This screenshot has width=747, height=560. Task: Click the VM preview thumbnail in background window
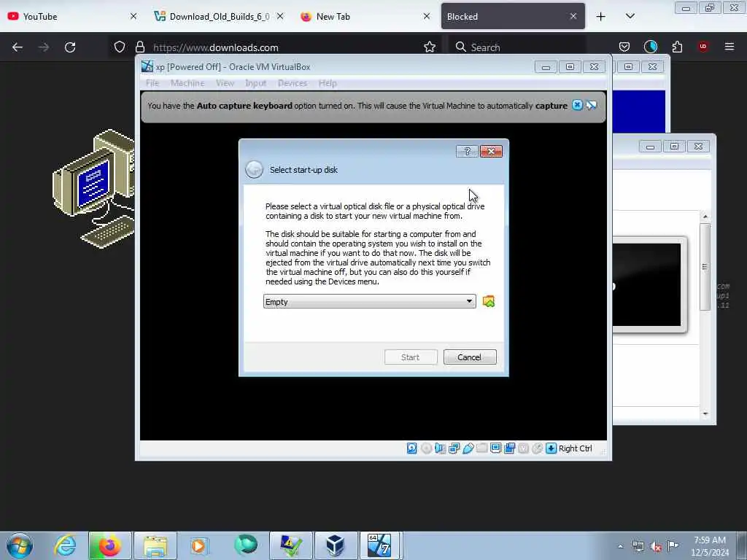pyautogui.click(x=646, y=284)
